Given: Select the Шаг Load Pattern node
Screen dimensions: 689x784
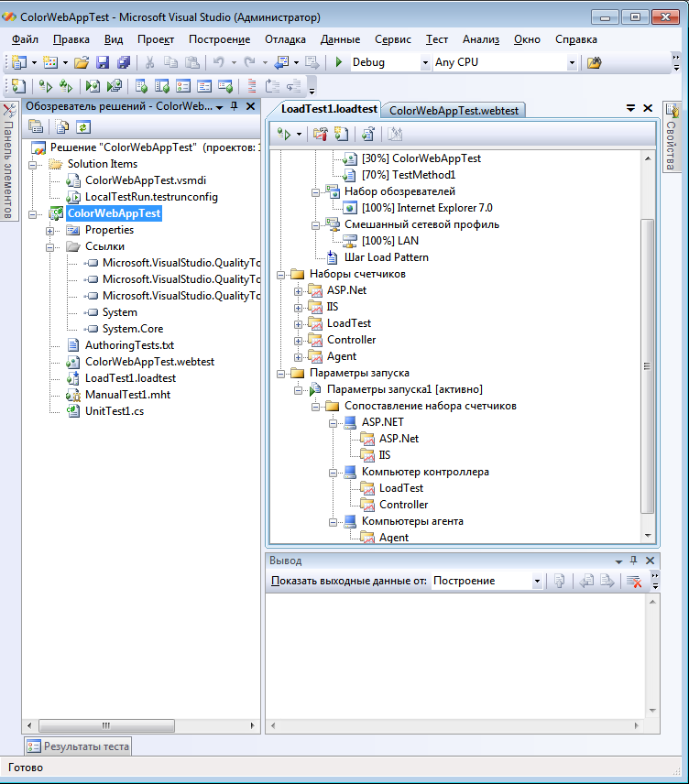Looking at the screenshot, I should 386,257.
